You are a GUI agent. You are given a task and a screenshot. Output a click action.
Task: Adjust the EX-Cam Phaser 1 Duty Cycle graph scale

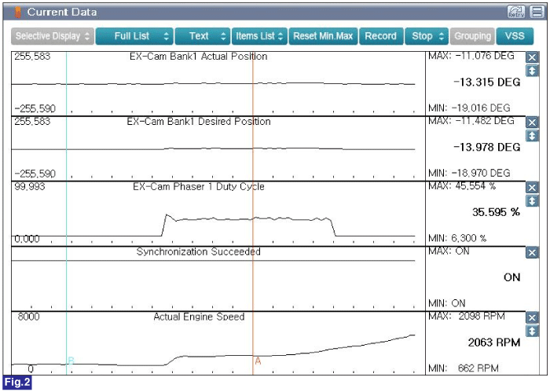click(x=532, y=201)
